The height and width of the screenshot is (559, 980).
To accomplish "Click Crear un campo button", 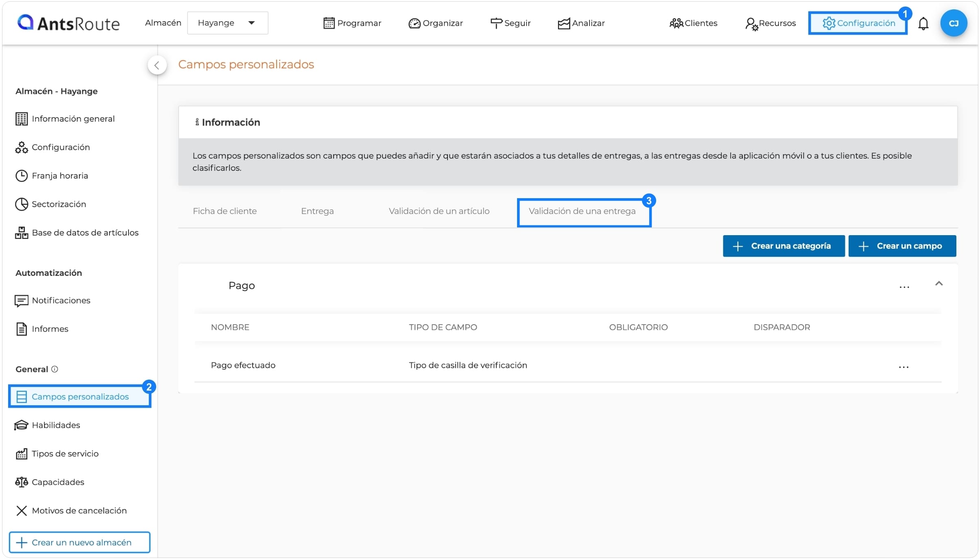I will (x=902, y=246).
